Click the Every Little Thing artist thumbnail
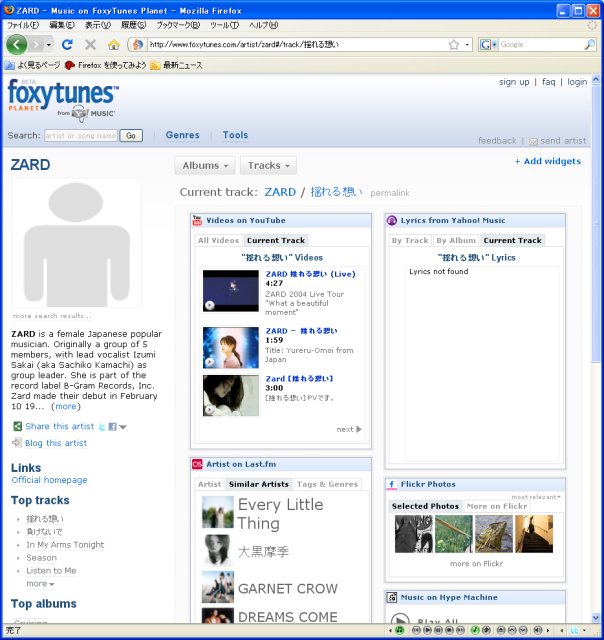The height and width of the screenshot is (640, 604). pyautogui.click(x=218, y=512)
